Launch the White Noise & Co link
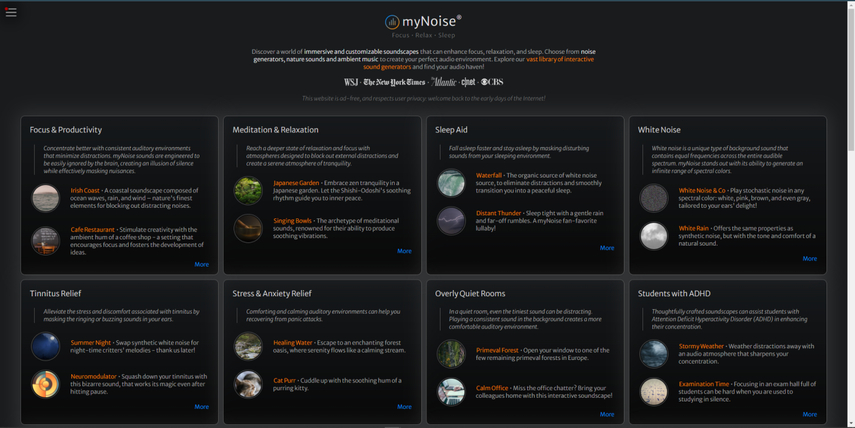Screen dimensions: 855x428 tap(702, 190)
